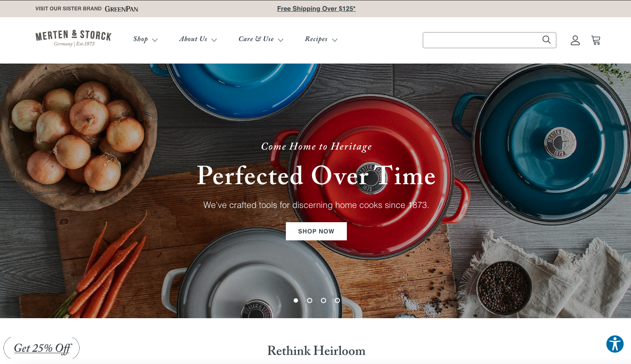631x364 pixels.
Task: Open the Free Shipping Over $125 link
Action: coord(316,9)
